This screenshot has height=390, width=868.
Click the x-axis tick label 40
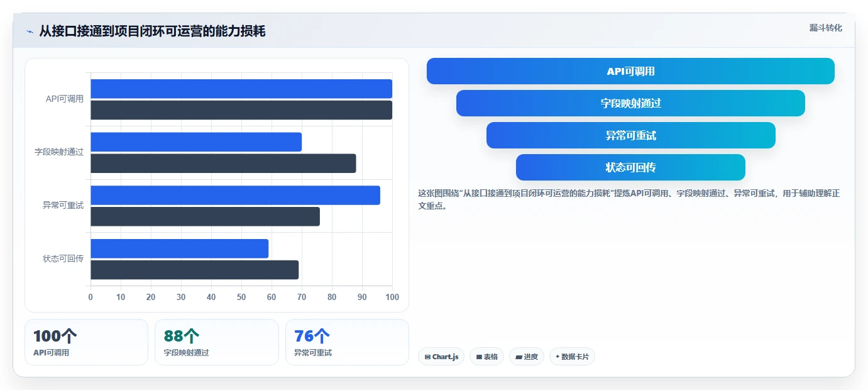tap(211, 297)
